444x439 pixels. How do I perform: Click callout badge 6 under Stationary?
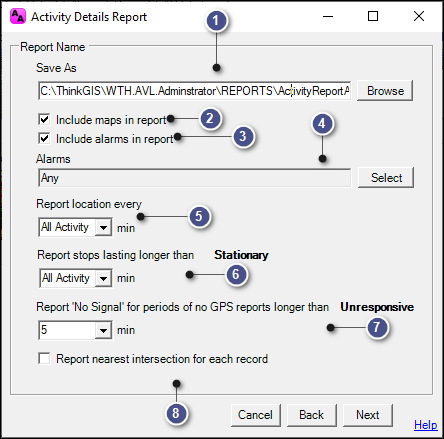236,275
